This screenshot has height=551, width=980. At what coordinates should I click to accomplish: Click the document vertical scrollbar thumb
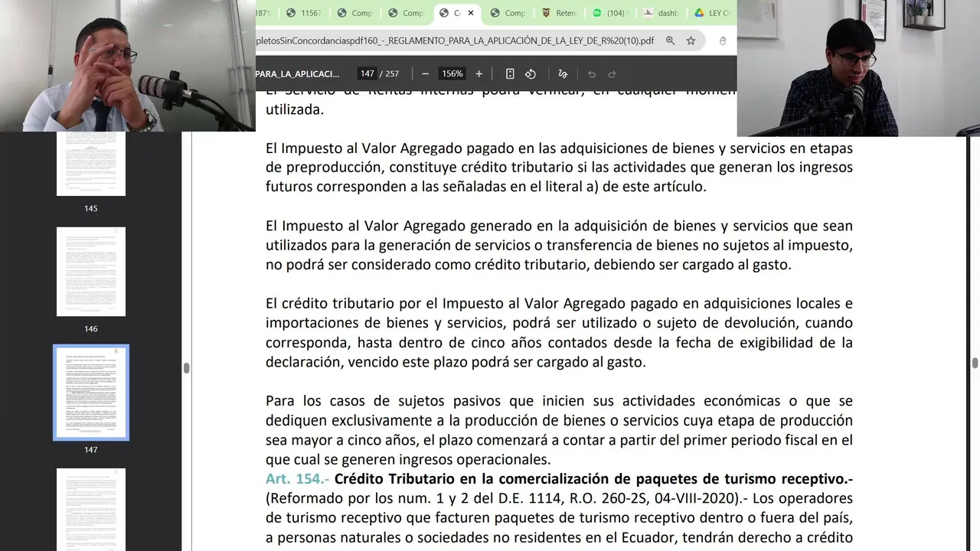coord(975,363)
